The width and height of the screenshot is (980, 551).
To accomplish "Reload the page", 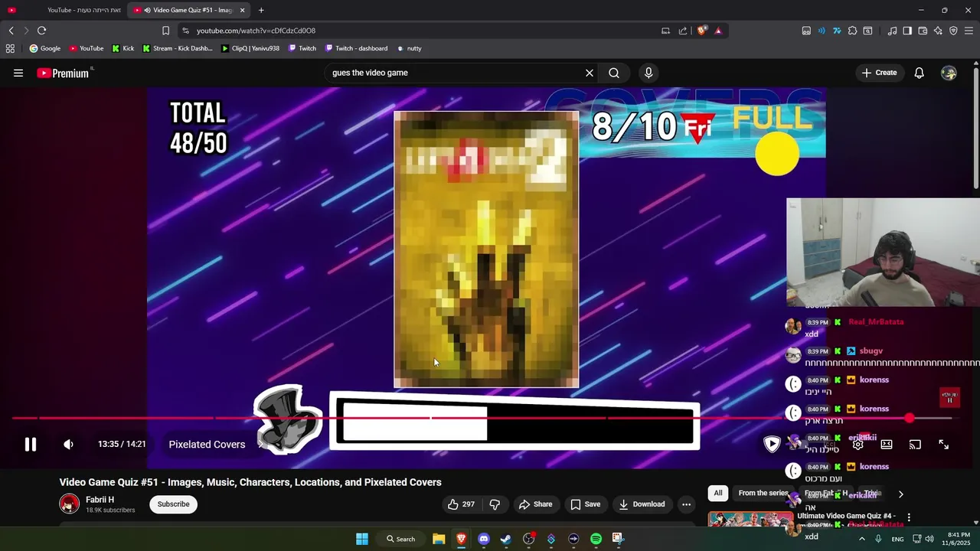I will [x=41, y=31].
